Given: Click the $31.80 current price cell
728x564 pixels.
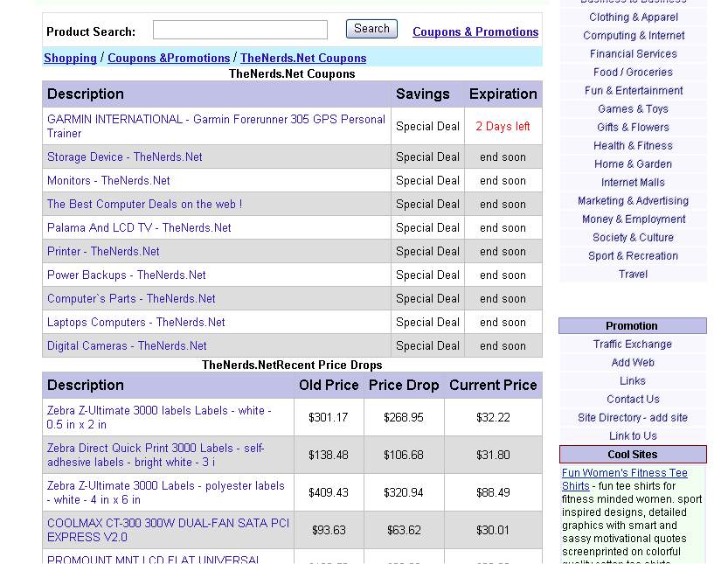Looking at the screenshot, I should click(493, 456).
